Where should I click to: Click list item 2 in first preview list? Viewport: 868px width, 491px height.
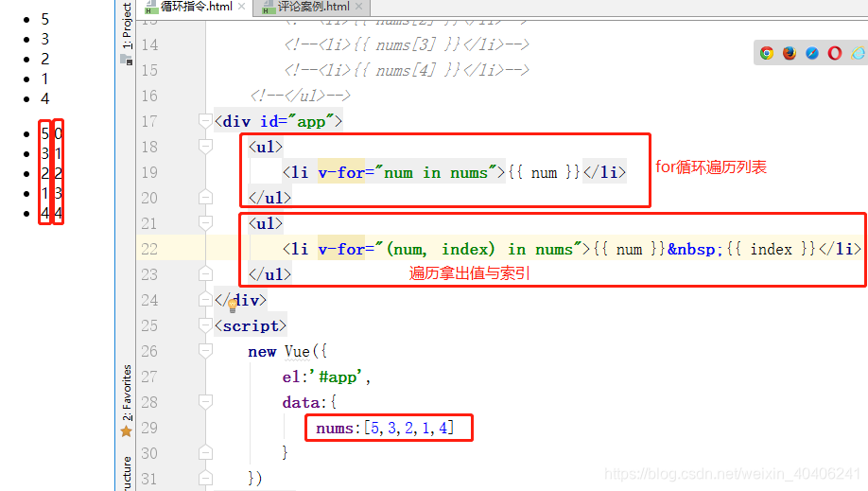tap(44, 59)
